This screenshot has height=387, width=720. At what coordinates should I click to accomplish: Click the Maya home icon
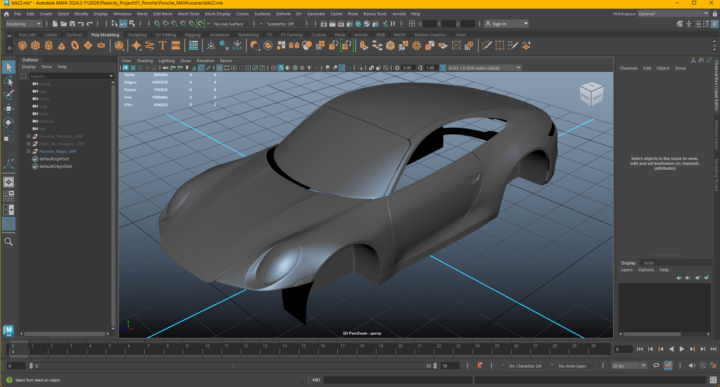[6, 14]
